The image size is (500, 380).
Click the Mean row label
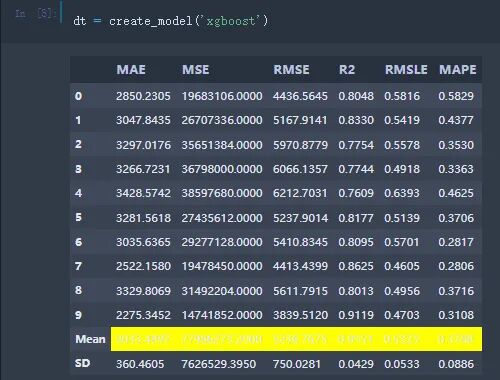pos(90,339)
